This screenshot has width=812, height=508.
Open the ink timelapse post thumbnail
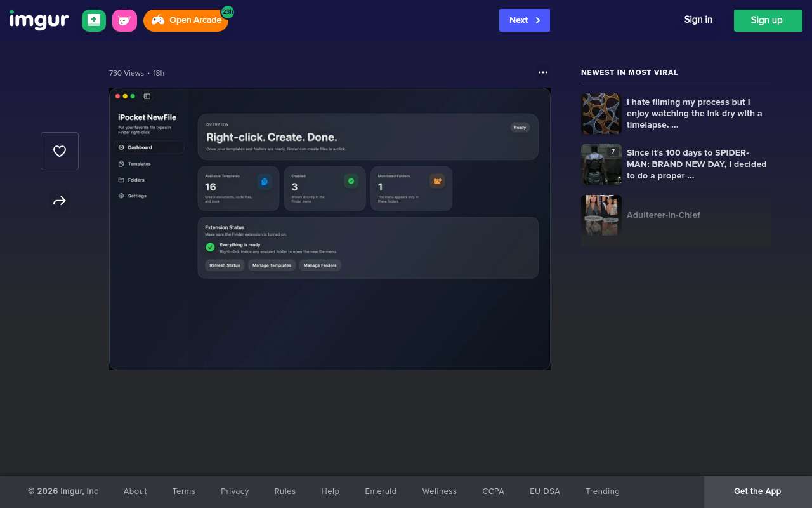pyautogui.click(x=601, y=114)
